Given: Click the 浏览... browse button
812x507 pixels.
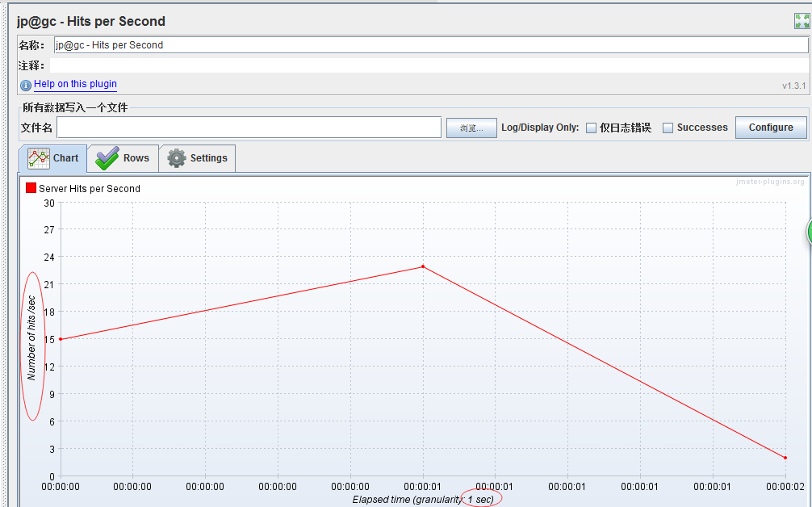Looking at the screenshot, I should click(x=471, y=128).
